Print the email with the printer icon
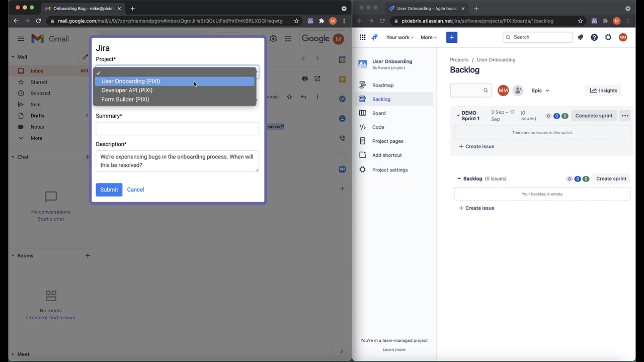The height and width of the screenshot is (362, 644). pyautogui.click(x=304, y=78)
